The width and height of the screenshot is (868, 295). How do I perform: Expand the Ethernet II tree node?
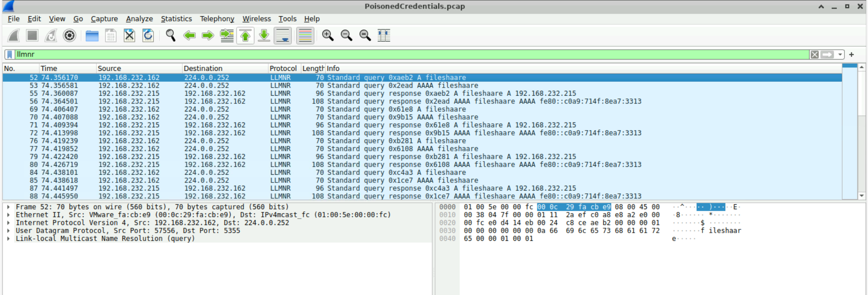tap(9, 215)
